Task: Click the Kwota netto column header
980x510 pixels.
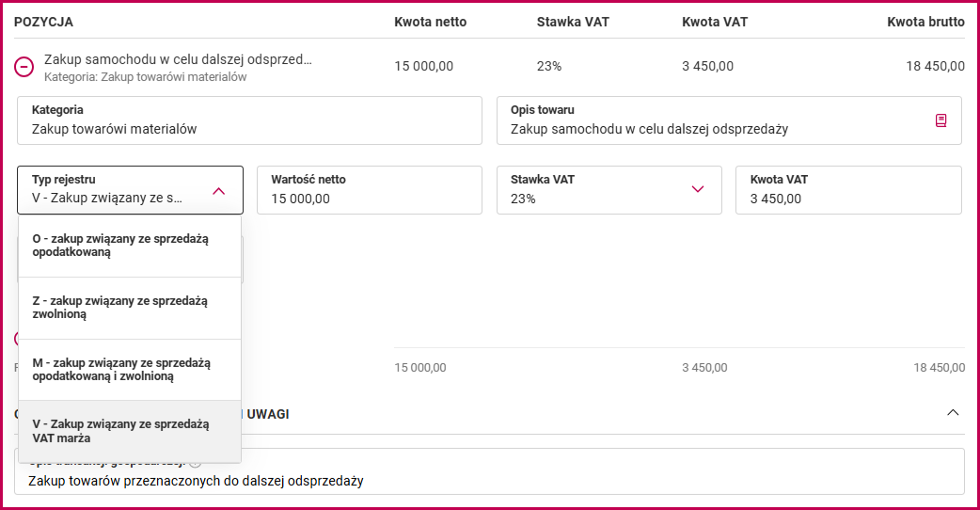Action: [x=430, y=22]
